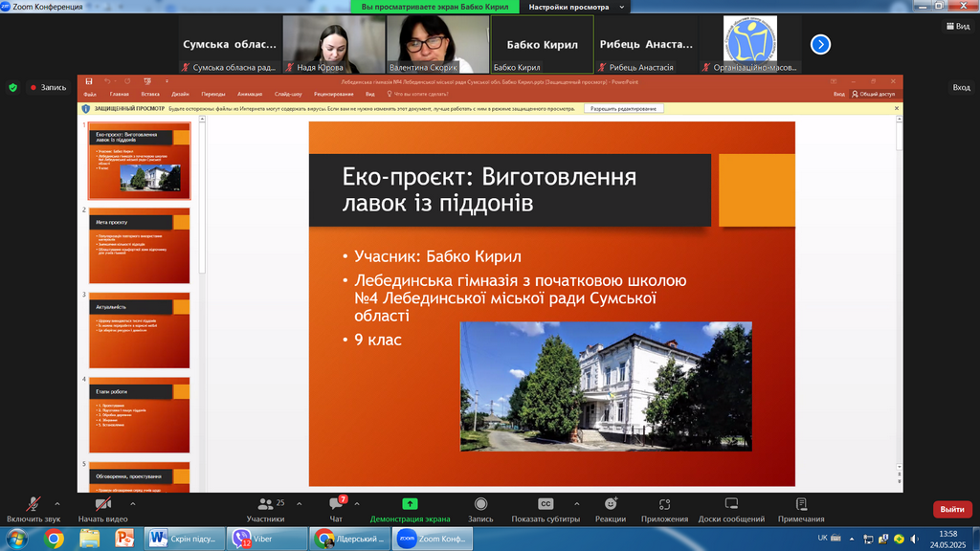Click Что вы хотите сделать search box
This screenshot has height=551, width=980.
coord(417,95)
